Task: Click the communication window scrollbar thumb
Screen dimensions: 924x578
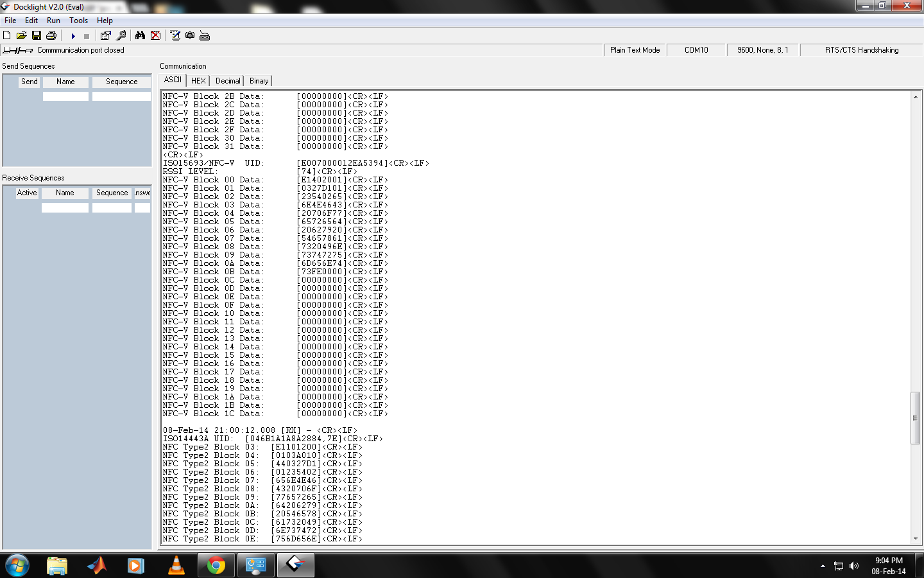Action: coord(916,417)
